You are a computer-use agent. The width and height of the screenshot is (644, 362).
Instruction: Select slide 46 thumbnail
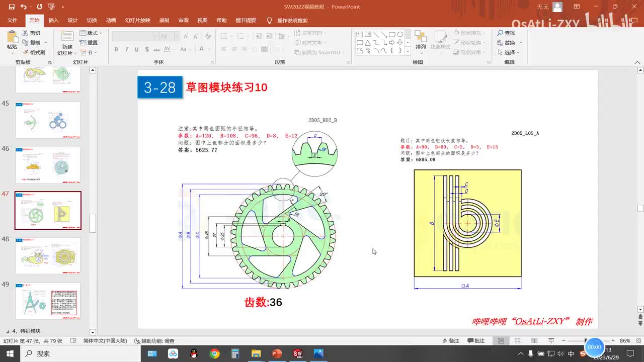coord(48,165)
